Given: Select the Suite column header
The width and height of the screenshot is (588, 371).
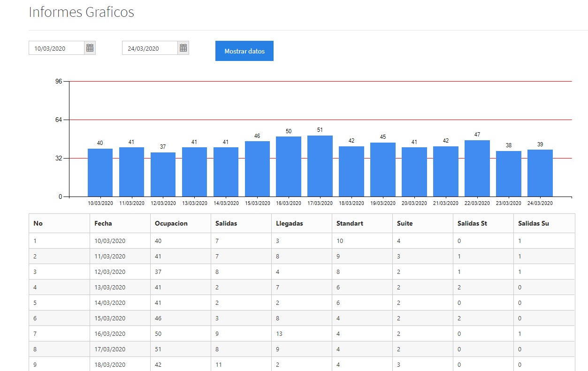Looking at the screenshot, I should 405,223.
